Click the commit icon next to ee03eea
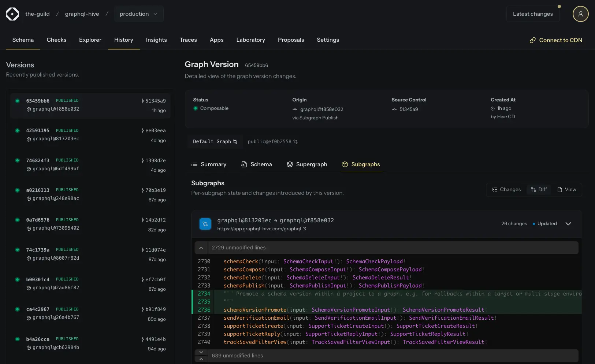The width and height of the screenshot is (595, 364). point(142,131)
